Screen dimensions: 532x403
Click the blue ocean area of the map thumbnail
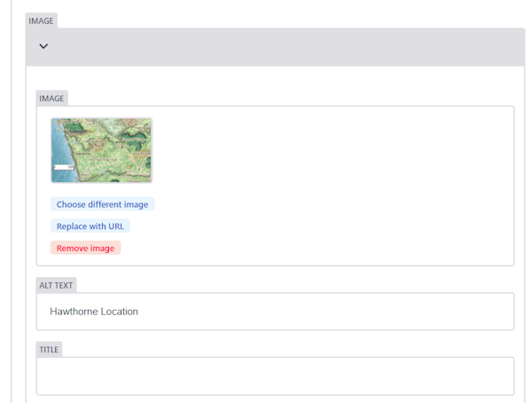coord(59,142)
